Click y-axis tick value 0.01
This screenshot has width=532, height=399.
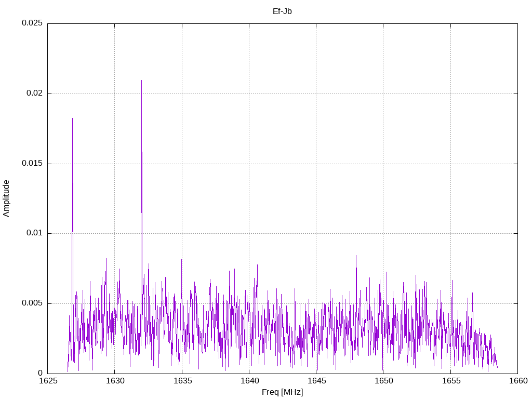(35, 233)
